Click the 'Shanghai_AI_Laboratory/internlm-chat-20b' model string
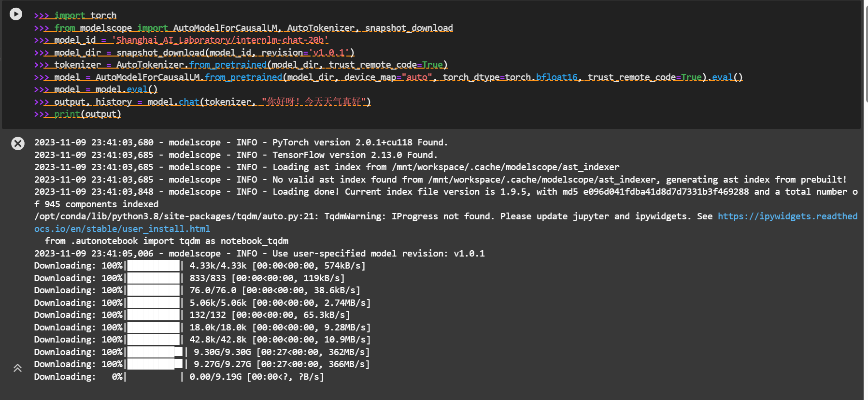 (220, 40)
